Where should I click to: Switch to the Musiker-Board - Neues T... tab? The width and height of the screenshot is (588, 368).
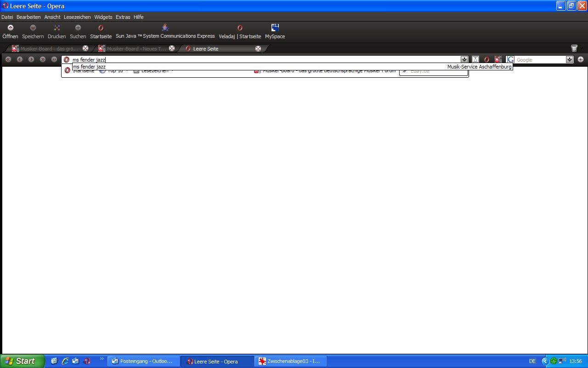point(134,48)
